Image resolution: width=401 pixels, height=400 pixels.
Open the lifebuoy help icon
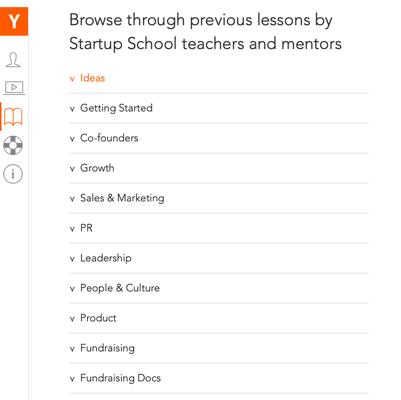coord(13,146)
